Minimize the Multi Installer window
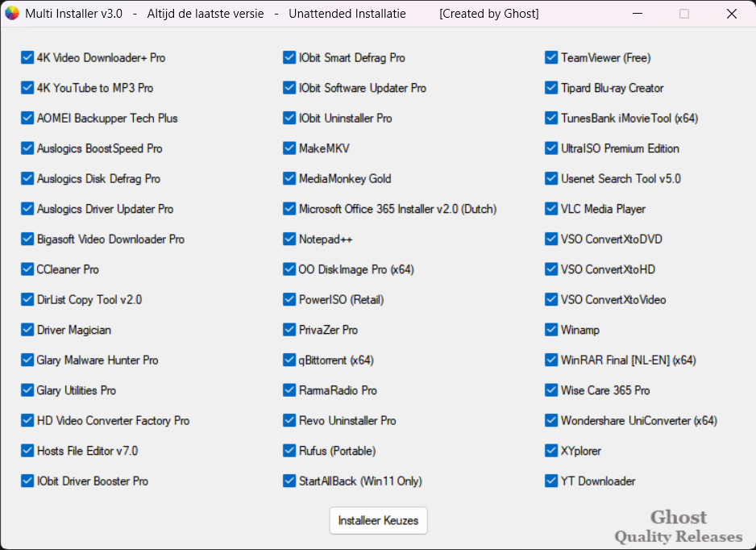Image resolution: width=756 pixels, height=550 pixels. pyautogui.click(x=638, y=14)
